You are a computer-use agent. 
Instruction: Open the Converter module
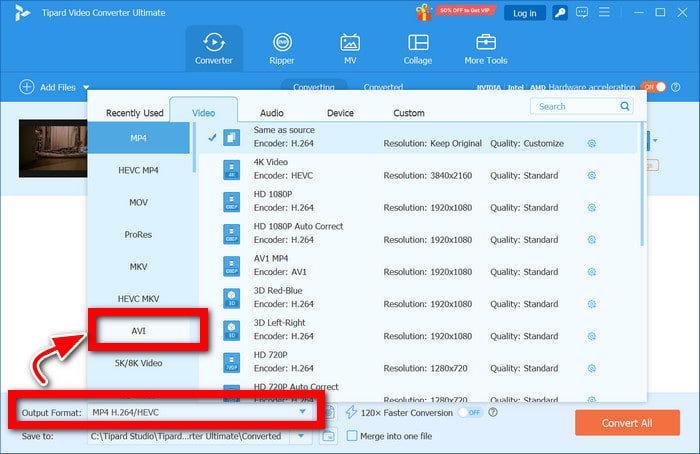[214, 49]
